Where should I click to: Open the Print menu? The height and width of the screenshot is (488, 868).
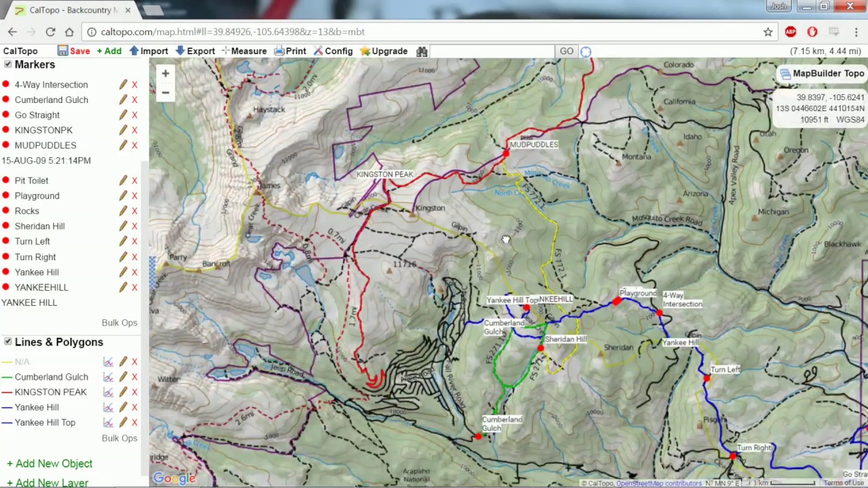(x=290, y=52)
